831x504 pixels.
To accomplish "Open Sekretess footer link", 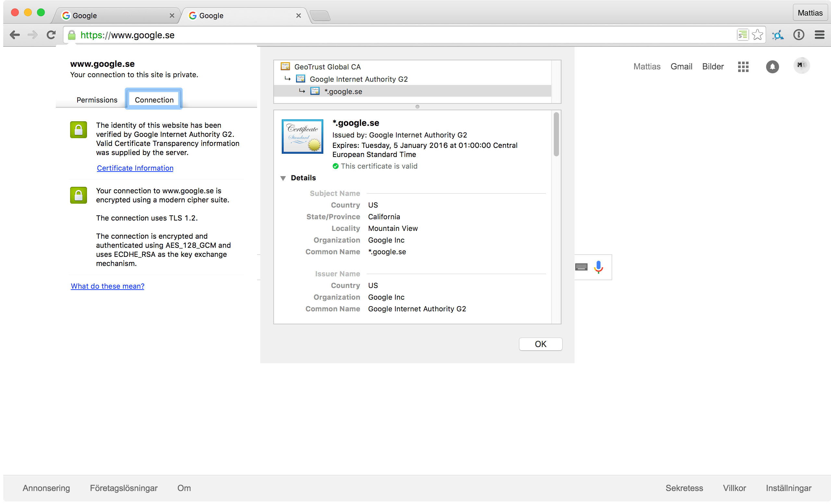I will point(684,488).
